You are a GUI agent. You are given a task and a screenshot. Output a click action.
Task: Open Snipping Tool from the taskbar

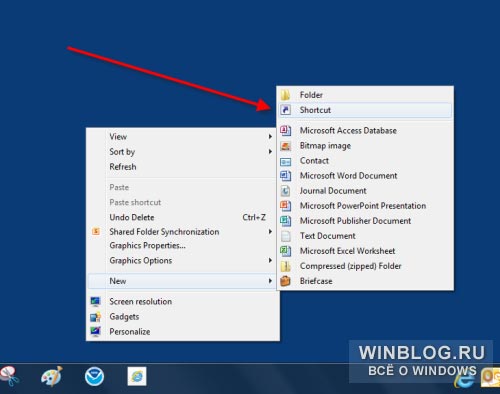(x=9, y=376)
